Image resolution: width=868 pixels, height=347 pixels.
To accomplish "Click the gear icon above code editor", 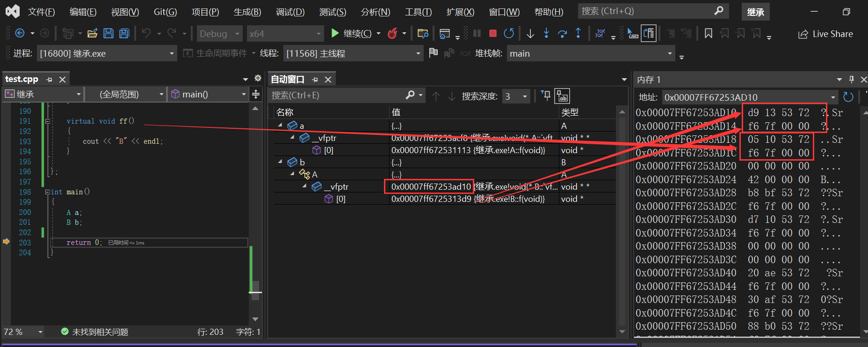I will [258, 78].
